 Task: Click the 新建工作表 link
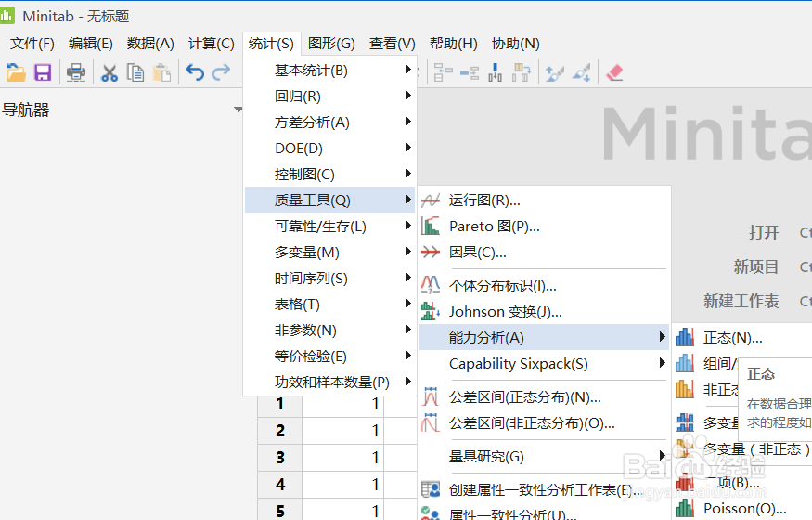741,301
